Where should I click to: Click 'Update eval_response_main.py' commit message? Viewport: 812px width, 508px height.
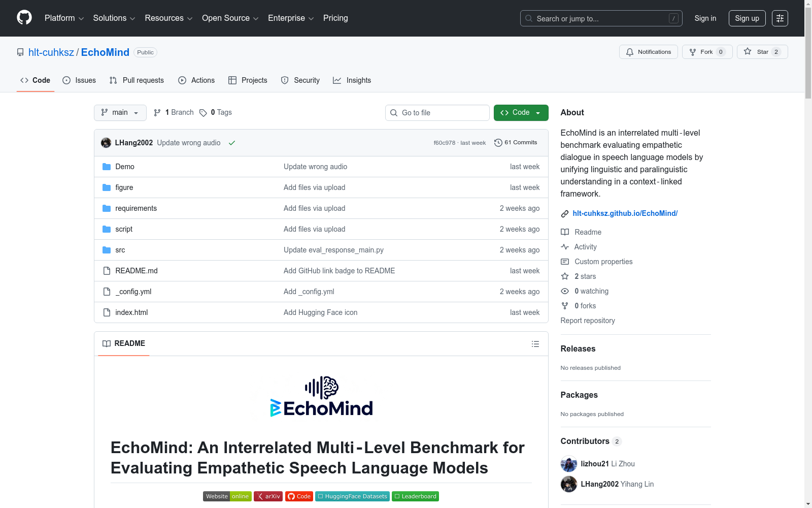tap(333, 250)
